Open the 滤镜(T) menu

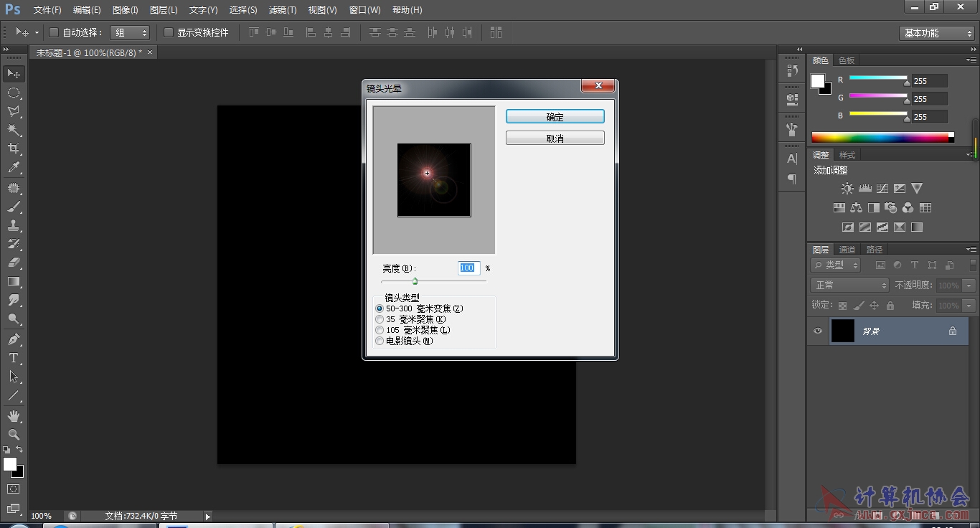283,10
